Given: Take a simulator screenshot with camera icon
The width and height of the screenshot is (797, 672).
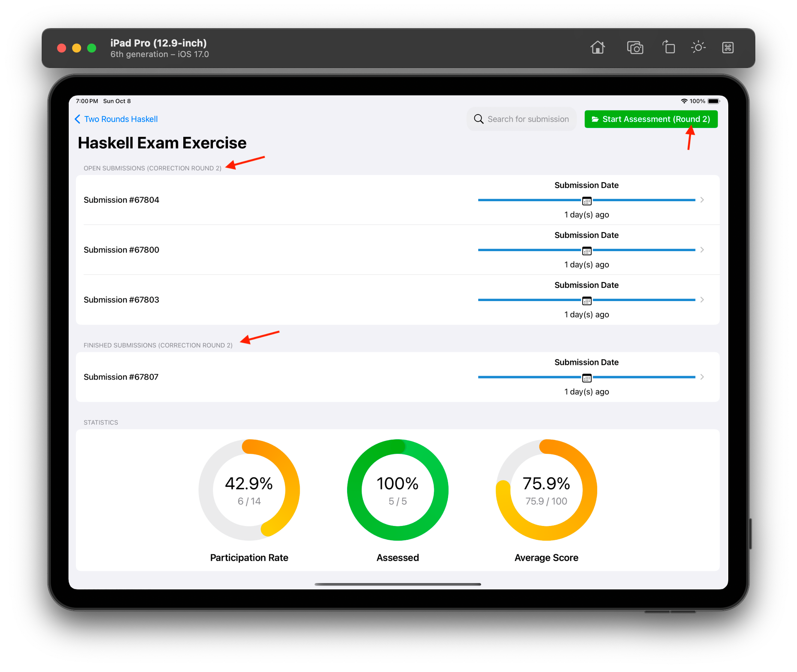Looking at the screenshot, I should (x=635, y=48).
